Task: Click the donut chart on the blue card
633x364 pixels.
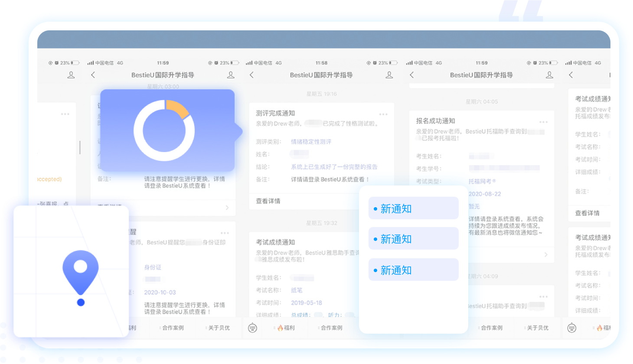Action: [x=164, y=130]
